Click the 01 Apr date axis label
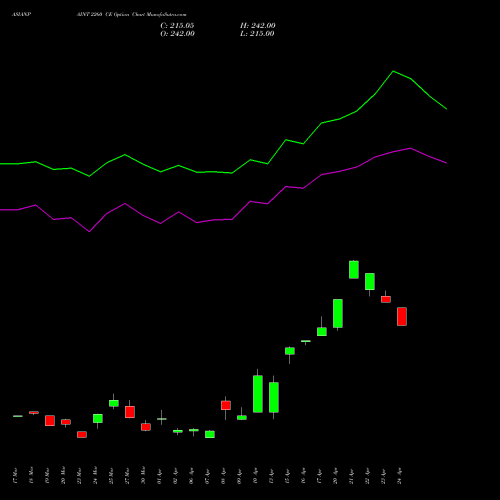The image size is (500, 500). click(x=159, y=476)
